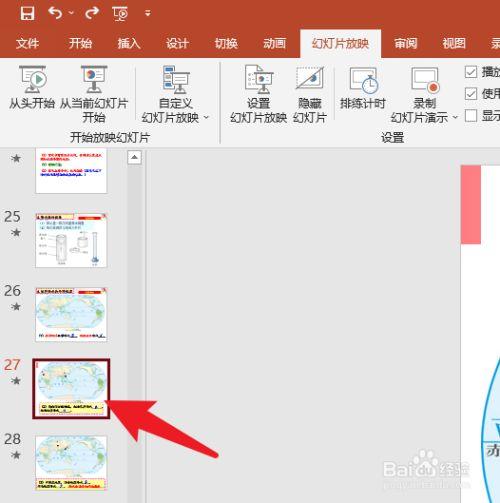
Task: Click the slide panel scroll-up arrow
Action: (134, 157)
